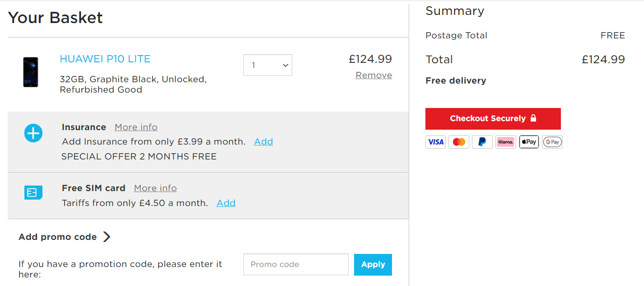Click the Visa payment icon
644x286 pixels.
(435, 142)
